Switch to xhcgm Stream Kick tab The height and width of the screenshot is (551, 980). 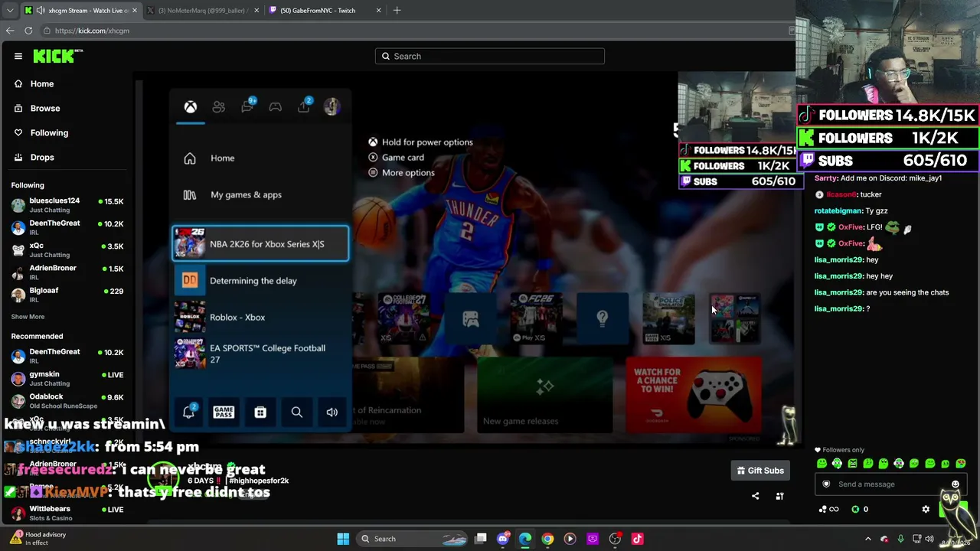[81, 11]
